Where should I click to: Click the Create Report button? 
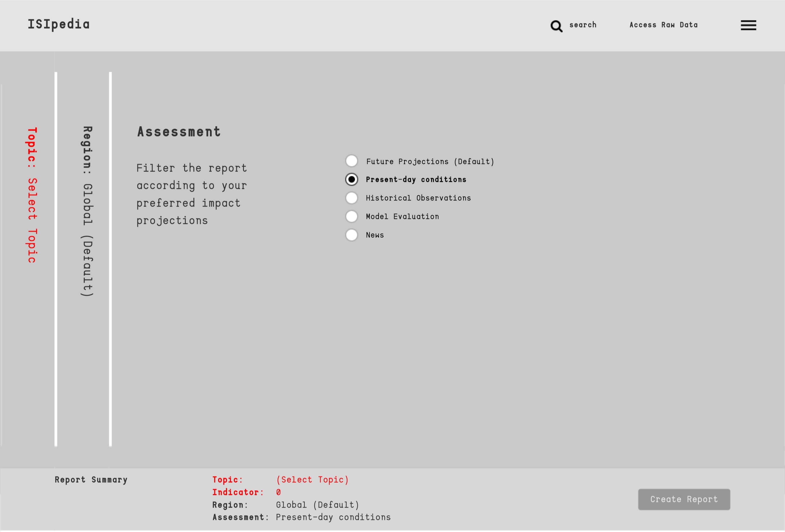coord(684,499)
